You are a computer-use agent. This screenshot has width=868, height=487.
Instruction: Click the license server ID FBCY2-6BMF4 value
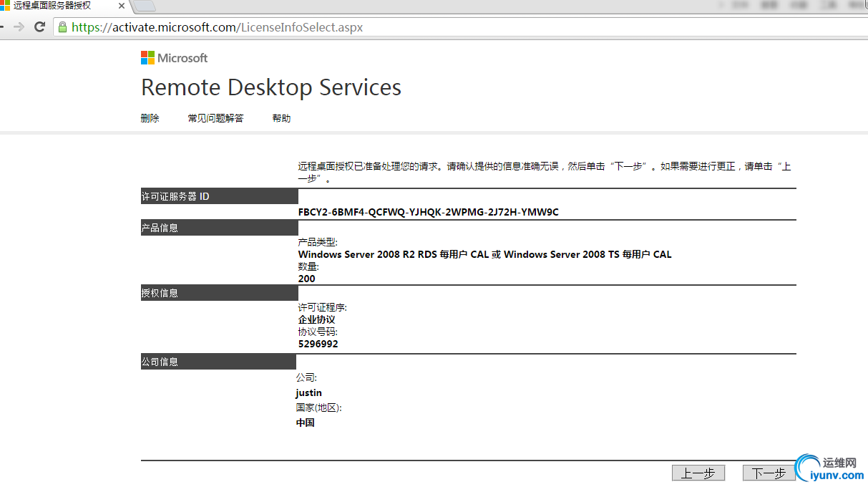[429, 212]
